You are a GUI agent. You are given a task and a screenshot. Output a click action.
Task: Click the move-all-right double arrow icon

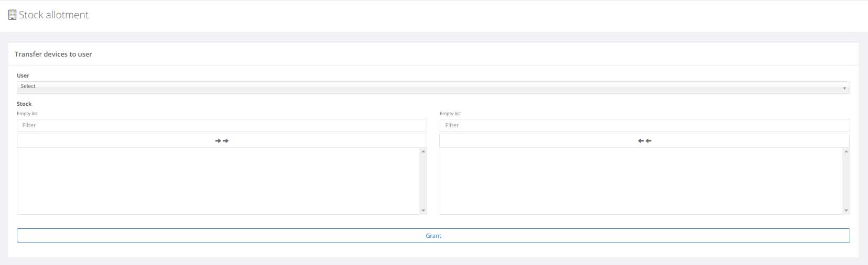click(222, 141)
